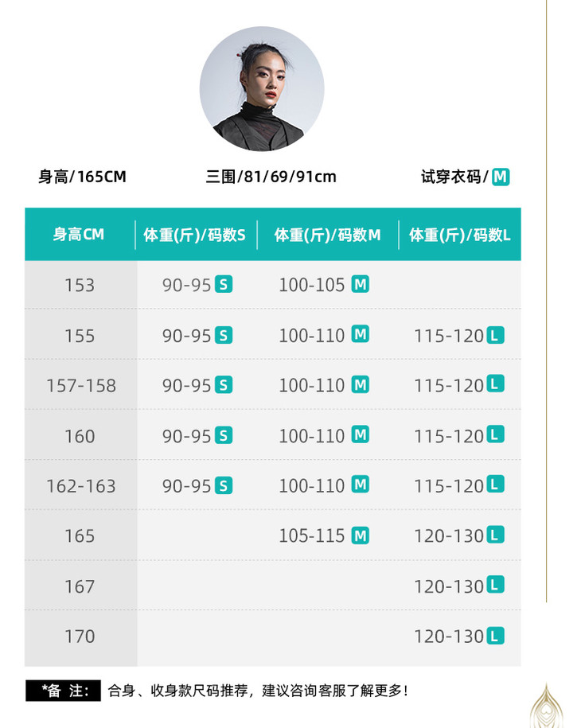Select the 身高CM column header
The height and width of the screenshot is (728, 581).
click(x=79, y=235)
